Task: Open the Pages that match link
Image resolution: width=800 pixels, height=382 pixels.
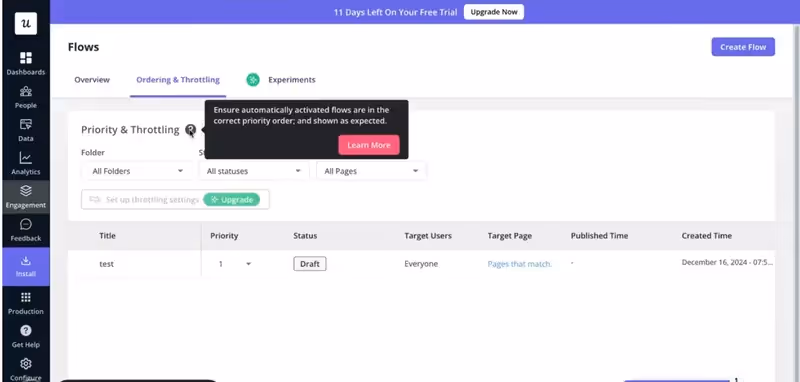Action: point(519,264)
